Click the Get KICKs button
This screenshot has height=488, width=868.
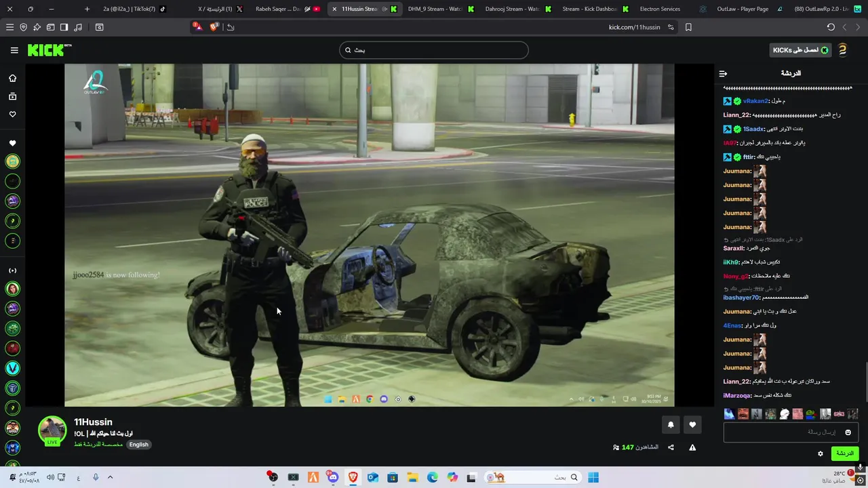click(800, 50)
